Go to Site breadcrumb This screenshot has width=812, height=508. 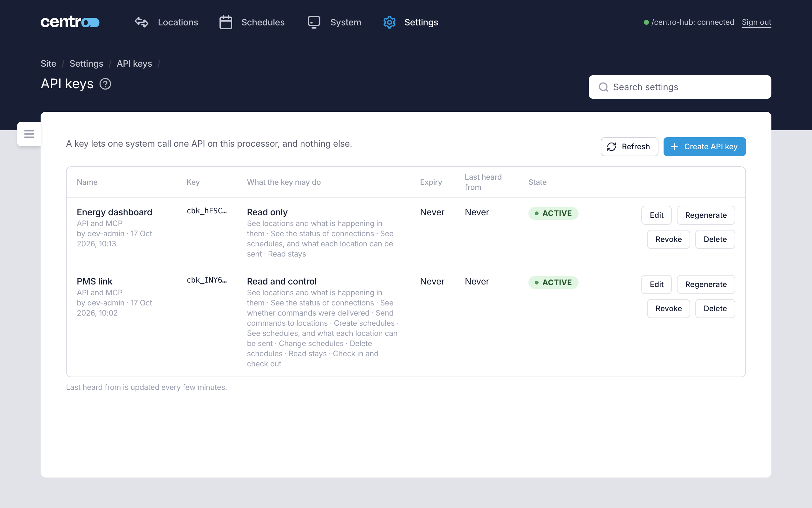[x=48, y=63]
